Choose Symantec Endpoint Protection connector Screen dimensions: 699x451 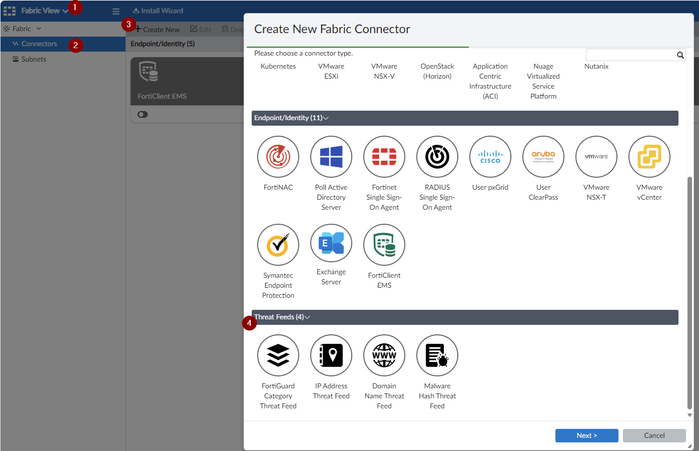[277, 244]
